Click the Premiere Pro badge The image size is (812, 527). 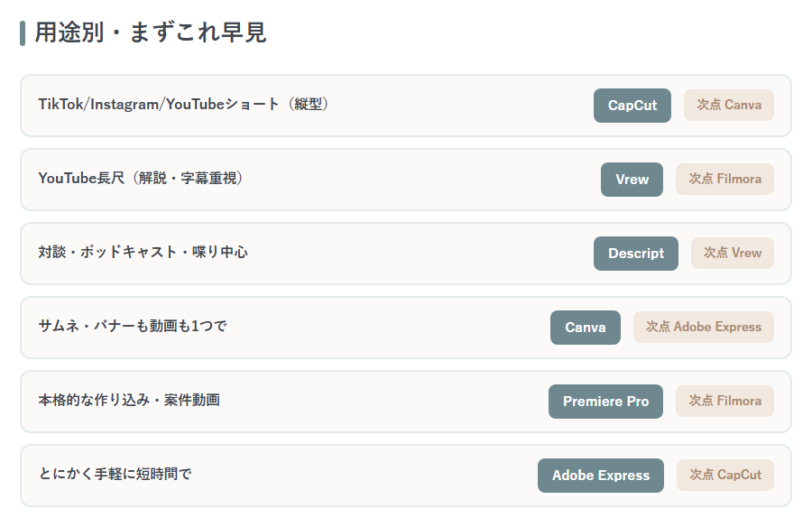pyautogui.click(x=605, y=402)
